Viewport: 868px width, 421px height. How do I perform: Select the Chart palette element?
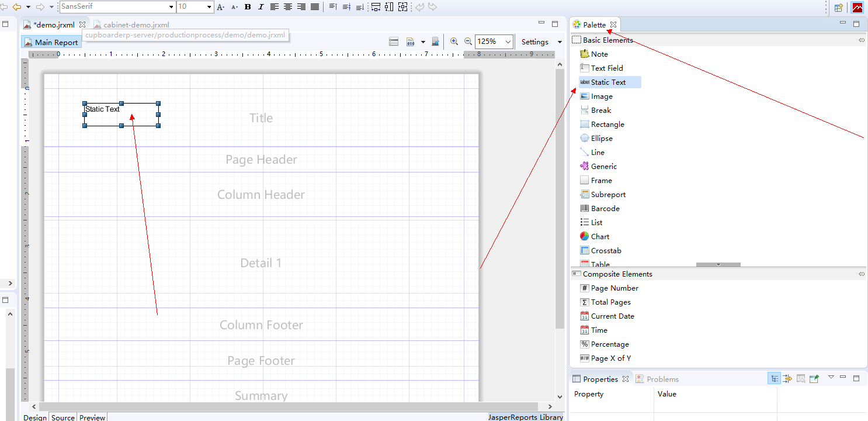(594, 237)
